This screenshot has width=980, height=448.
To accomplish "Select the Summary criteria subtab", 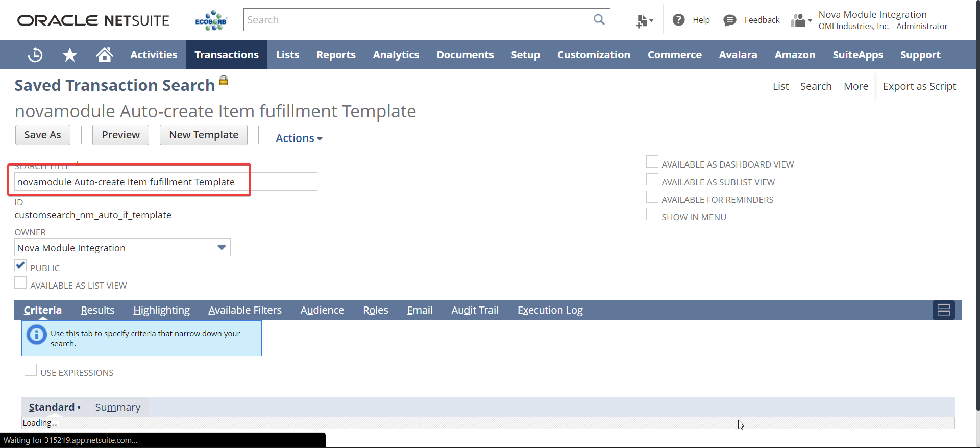I will (x=117, y=407).
